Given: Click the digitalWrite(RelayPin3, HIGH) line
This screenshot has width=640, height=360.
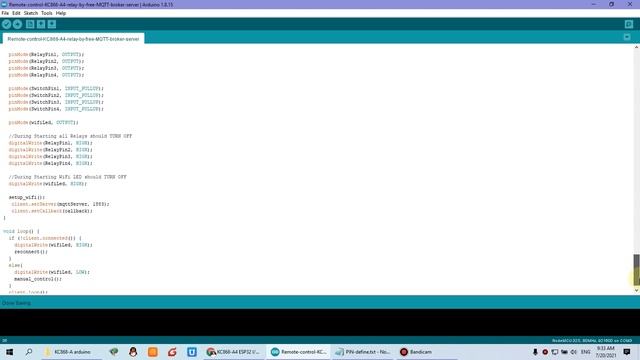Looking at the screenshot, I should (x=51, y=156).
